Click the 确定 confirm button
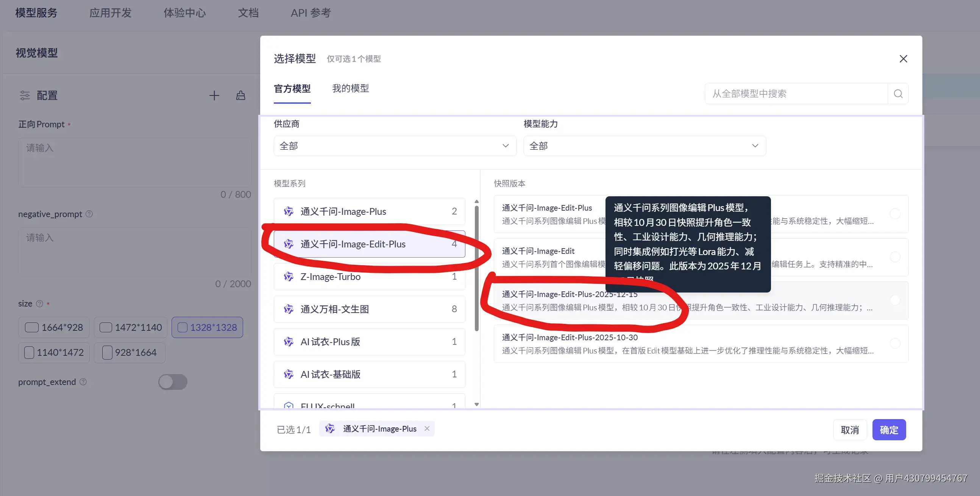 coord(889,429)
